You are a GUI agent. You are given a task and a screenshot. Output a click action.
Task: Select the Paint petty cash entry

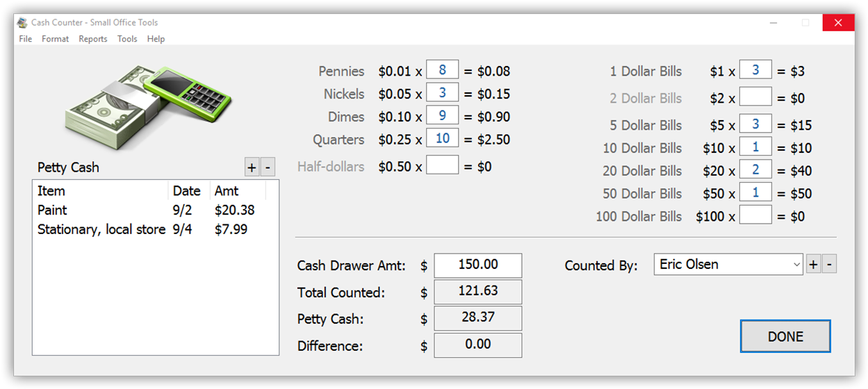click(x=53, y=210)
